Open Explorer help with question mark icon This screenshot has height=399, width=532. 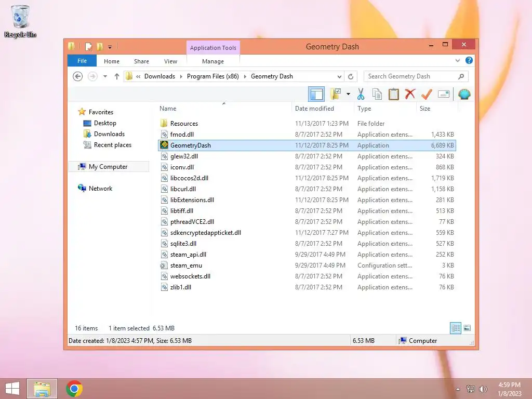pos(469,60)
